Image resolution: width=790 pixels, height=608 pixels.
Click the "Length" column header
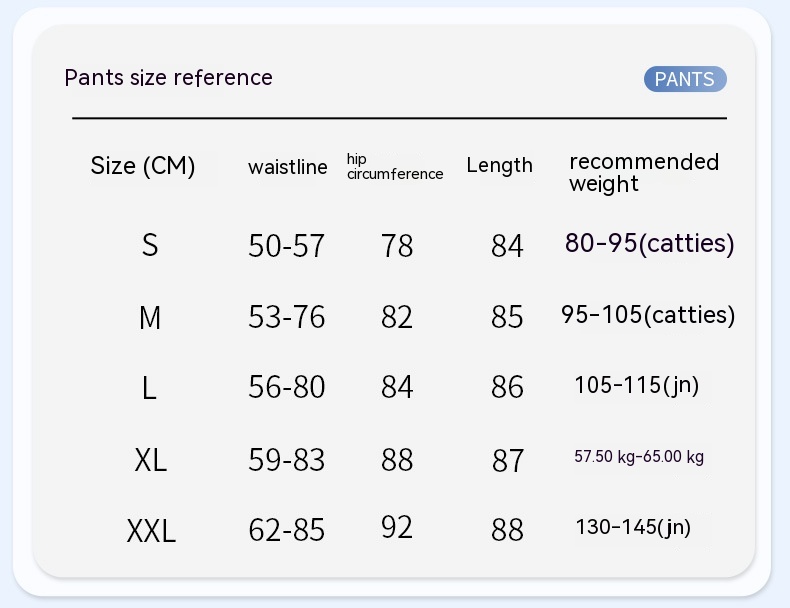[x=499, y=166]
